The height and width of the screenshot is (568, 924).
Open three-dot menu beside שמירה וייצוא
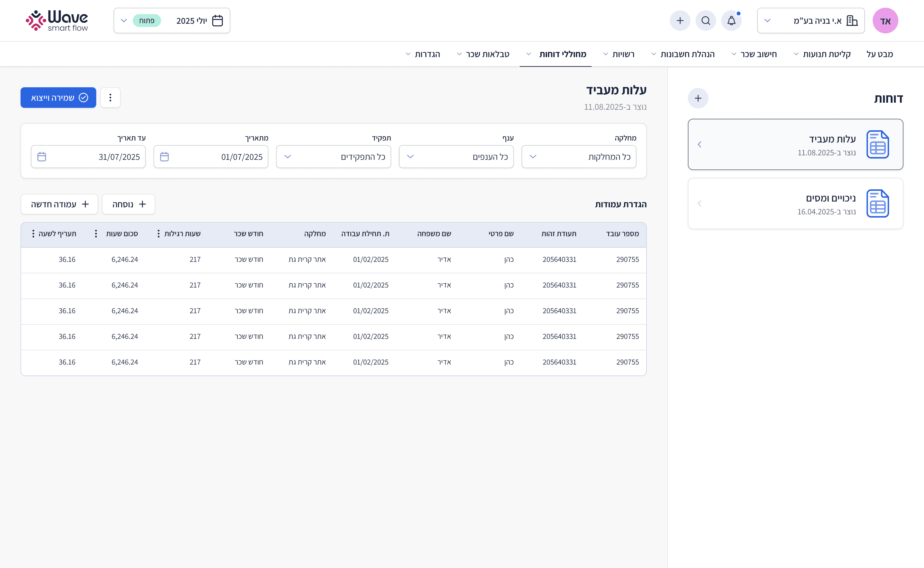(110, 98)
